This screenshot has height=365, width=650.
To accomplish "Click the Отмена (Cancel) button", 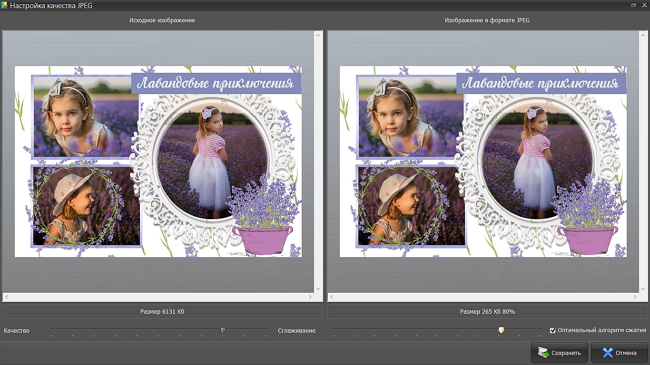I will pos(619,353).
